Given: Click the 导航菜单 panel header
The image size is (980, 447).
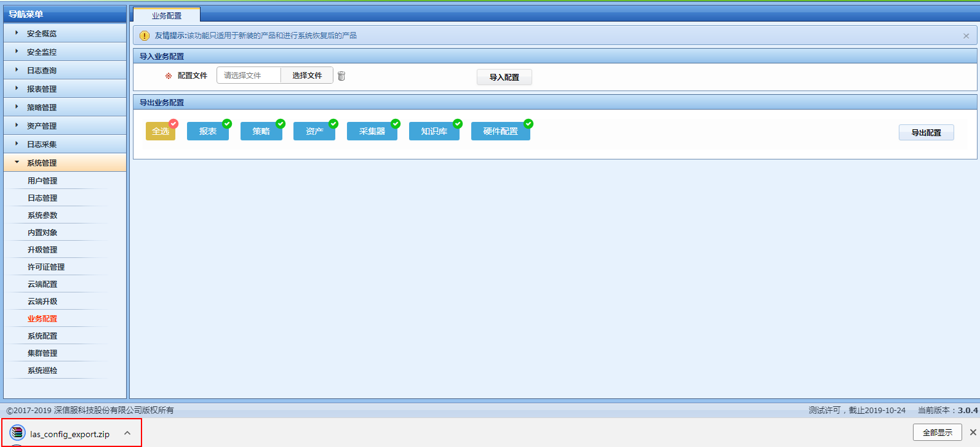Looking at the screenshot, I should click(65, 14).
